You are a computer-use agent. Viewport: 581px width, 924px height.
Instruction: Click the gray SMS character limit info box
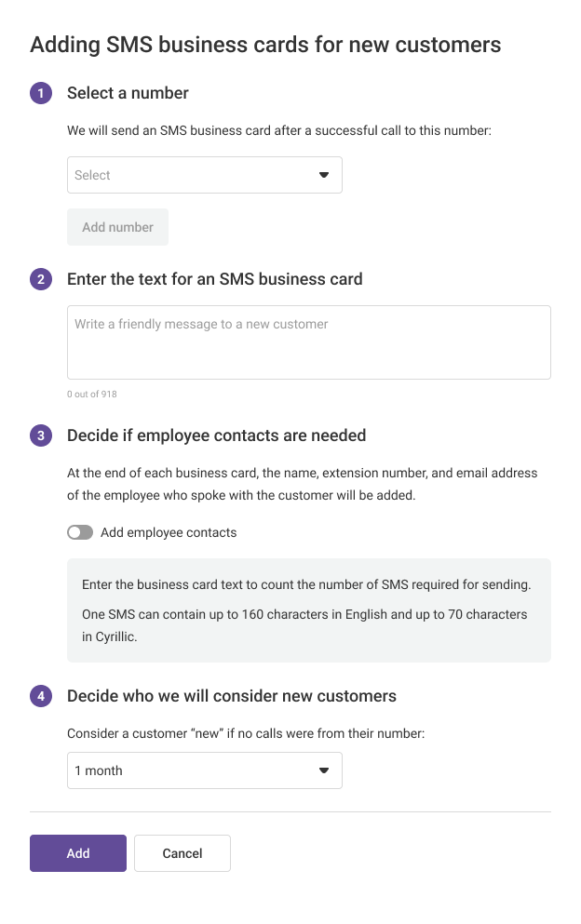308,610
